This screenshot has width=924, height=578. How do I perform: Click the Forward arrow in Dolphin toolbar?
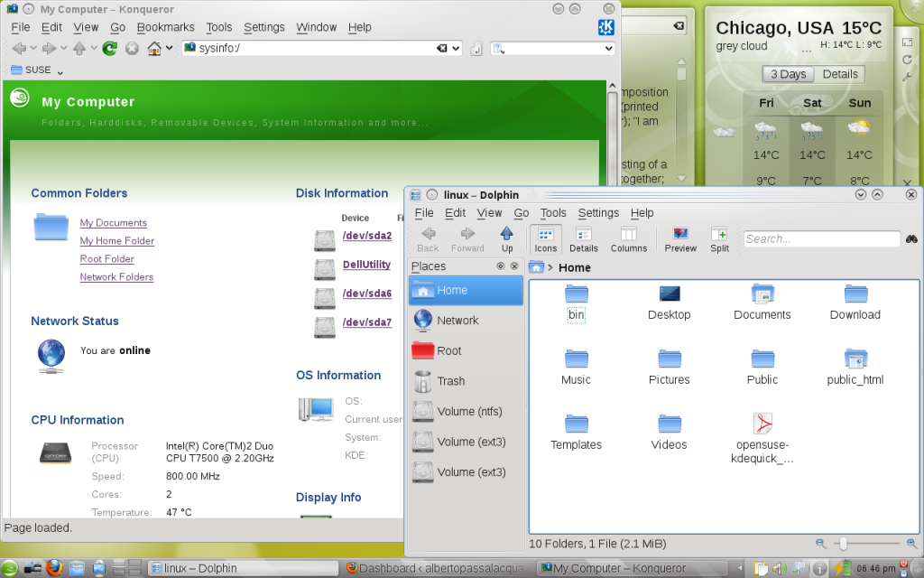tap(468, 239)
